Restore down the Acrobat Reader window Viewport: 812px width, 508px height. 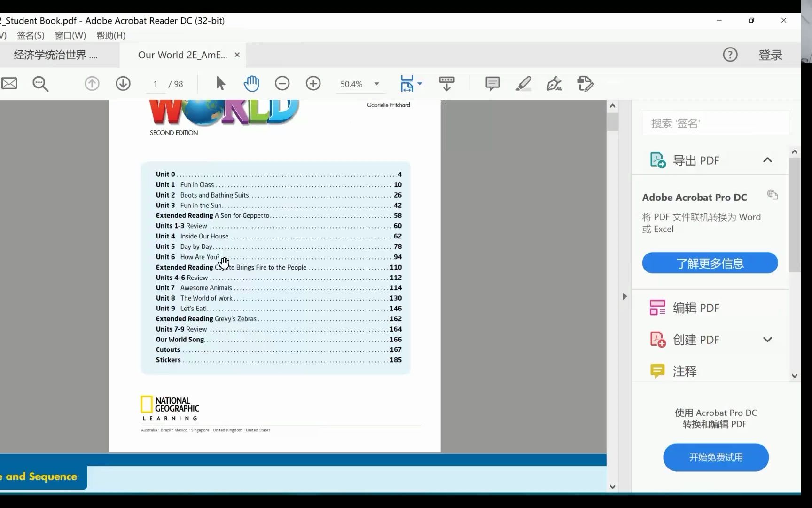751,20
